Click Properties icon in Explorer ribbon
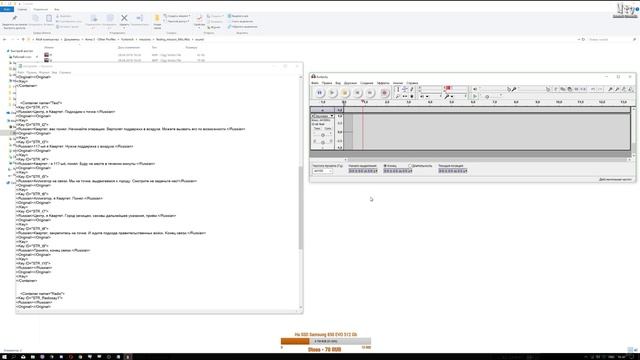The height and width of the screenshot is (360, 640). click(x=199, y=18)
